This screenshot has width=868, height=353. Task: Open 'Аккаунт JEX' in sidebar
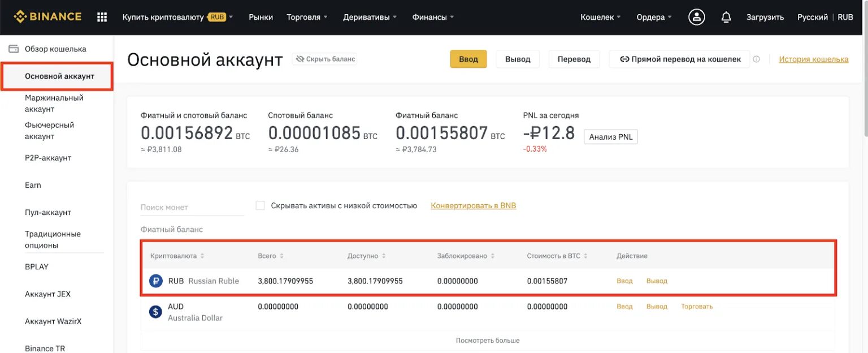tap(47, 294)
